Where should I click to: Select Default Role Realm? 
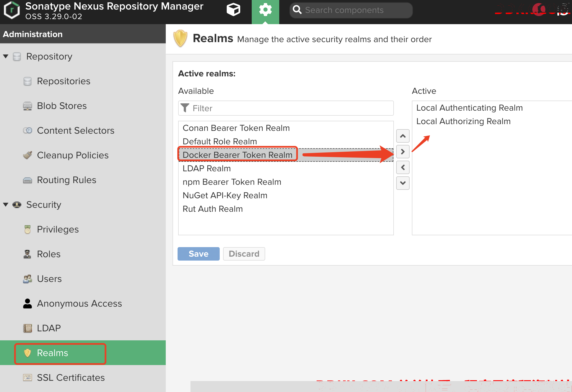click(286, 142)
